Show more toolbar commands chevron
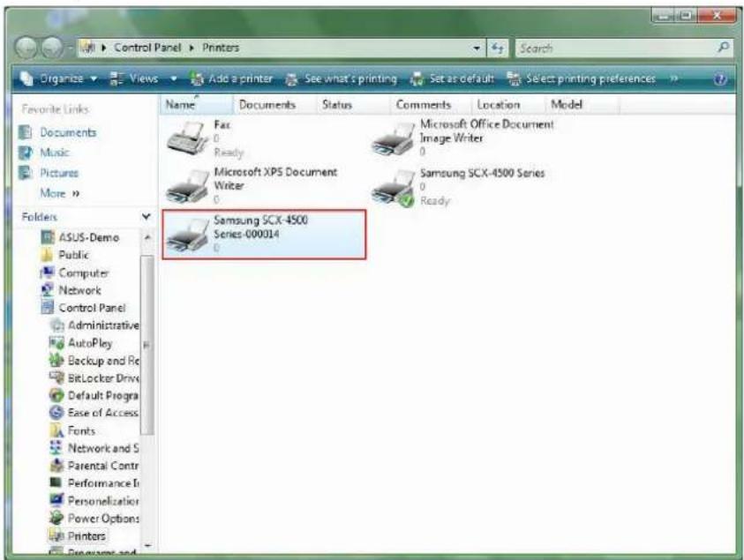This screenshot has width=744, height=560. (673, 78)
